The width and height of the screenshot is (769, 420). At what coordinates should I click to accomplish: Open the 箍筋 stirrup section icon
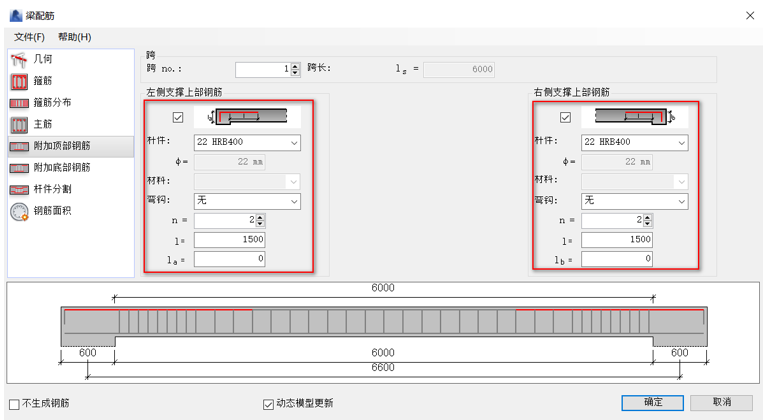[x=18, y=81]
